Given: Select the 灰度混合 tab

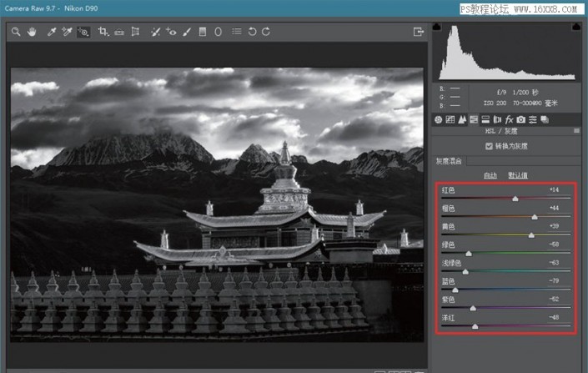Looking at the screenshot, I should point(449,161).
